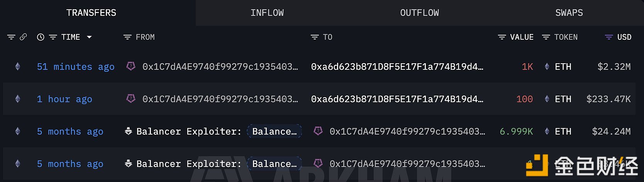644x182 pixels.
Task: Open the TIME sort dropdown arrow
Action: click(89, 37)
